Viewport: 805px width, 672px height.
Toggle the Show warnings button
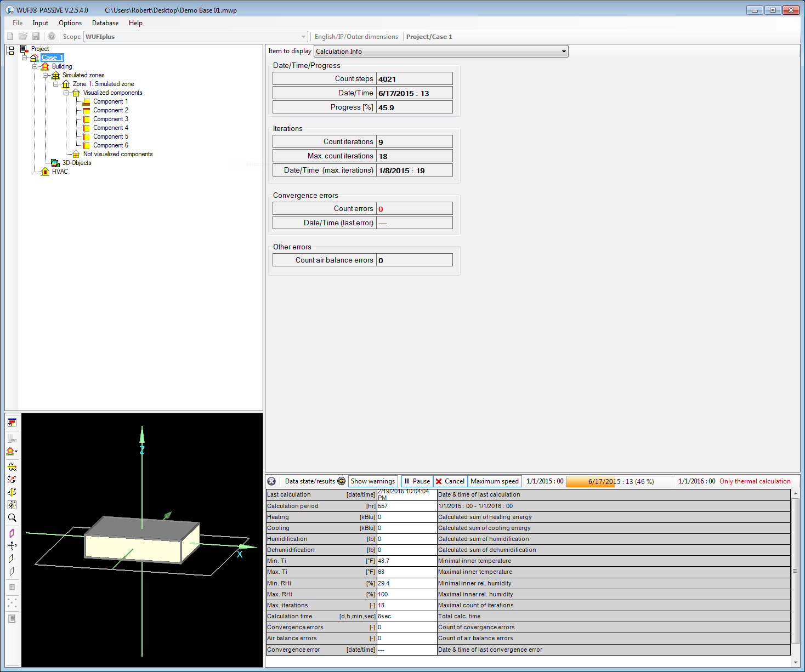pos(373,481)
